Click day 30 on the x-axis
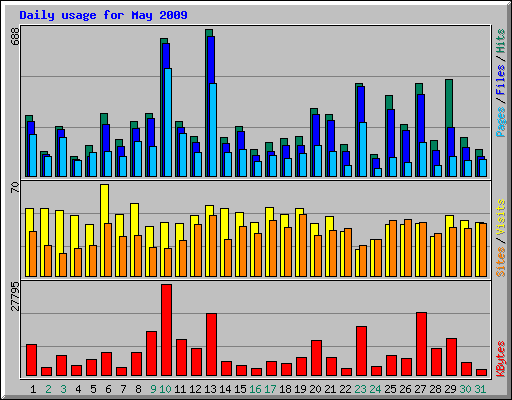Screen dimensions: 512x400 coord(466,389)
